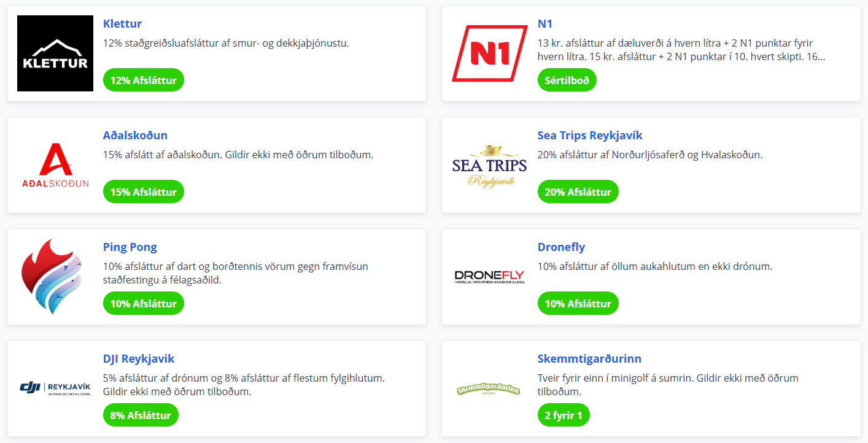Screen dimensions: 868x443
Task: Click the green Skemmtigarðurinn logo
Action: click(x=489, y=390)
